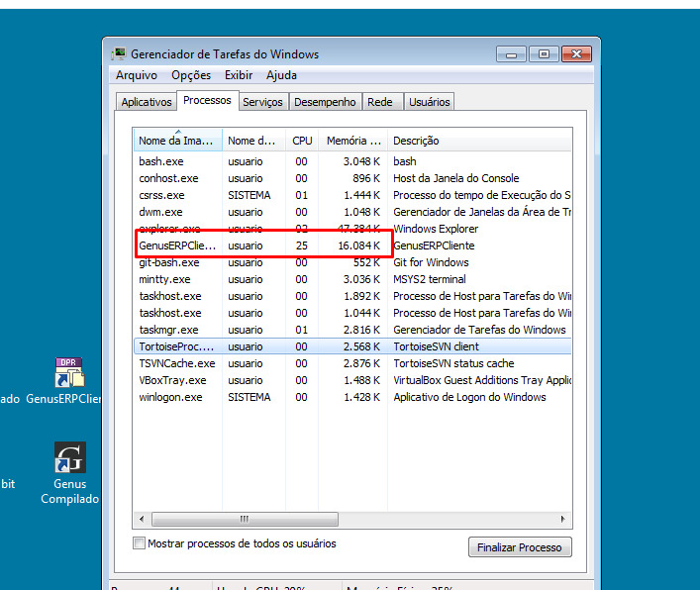Select the mintty.exe process row
700x590 pixels.
pyautogui.click(x=352, y=279)
